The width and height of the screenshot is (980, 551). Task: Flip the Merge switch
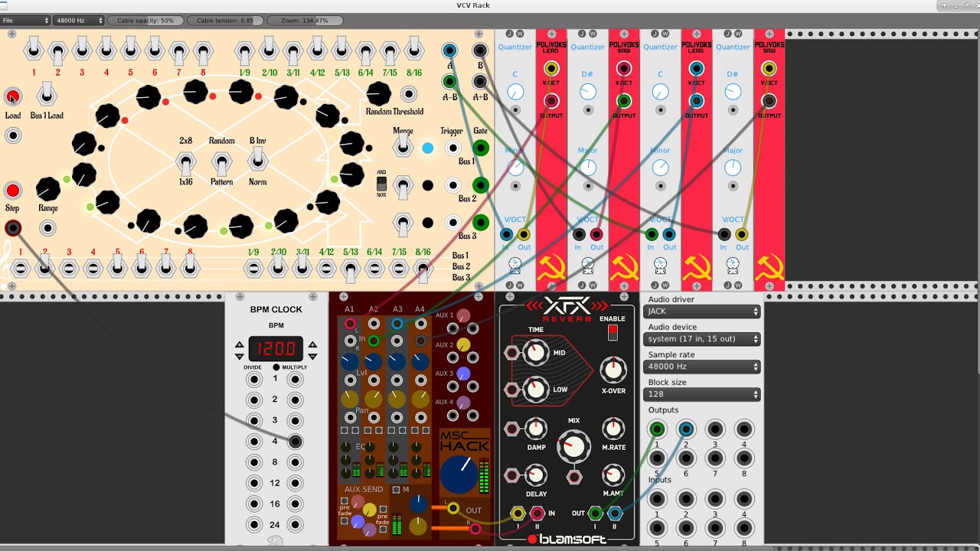pos(403,147)
